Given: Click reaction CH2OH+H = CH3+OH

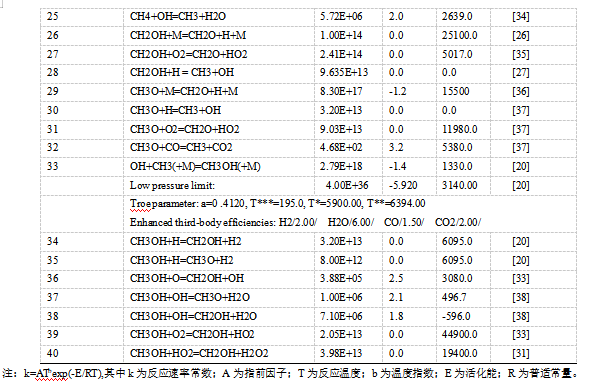Looking at the screenshot, I should click(182, 72).
